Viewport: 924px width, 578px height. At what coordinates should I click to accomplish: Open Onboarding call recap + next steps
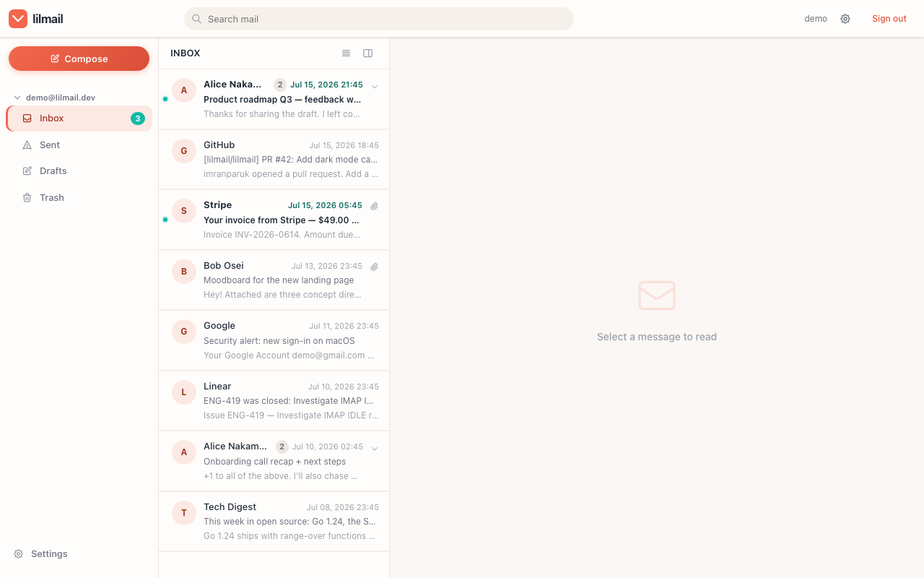(x=274, y=461)
